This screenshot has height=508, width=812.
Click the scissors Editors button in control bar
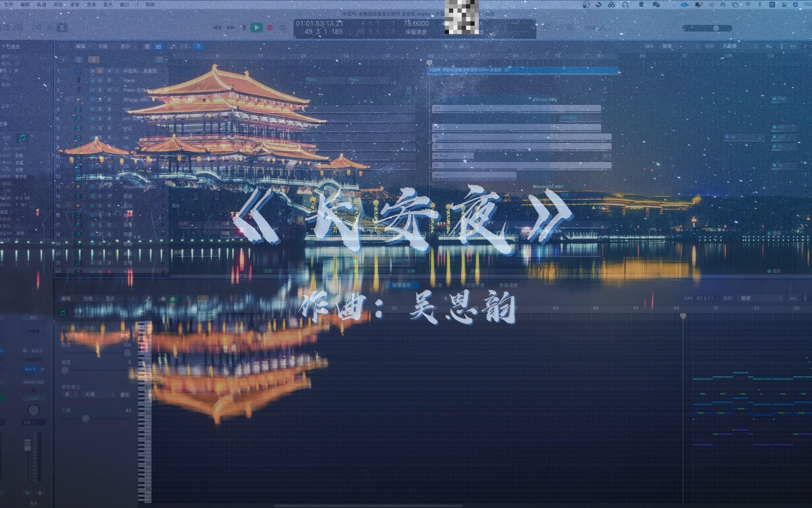click(62, 27)
